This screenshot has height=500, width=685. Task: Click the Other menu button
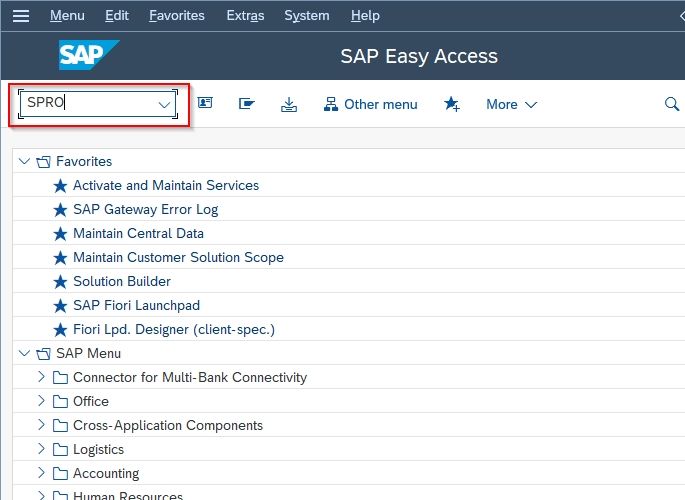click(370, 104)
